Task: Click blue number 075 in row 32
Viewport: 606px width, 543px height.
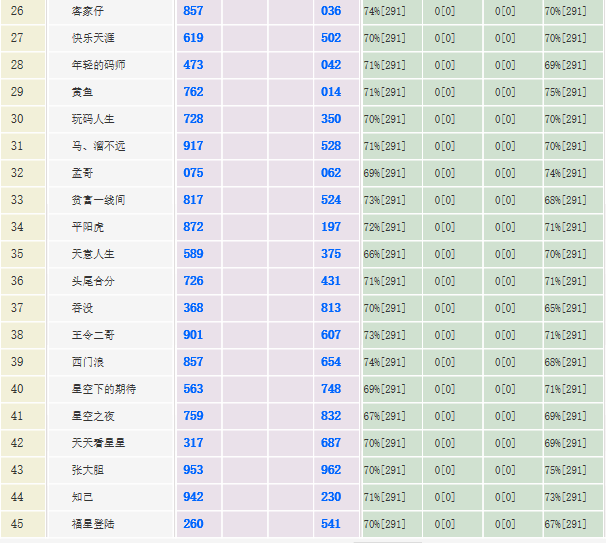Action: pyautogui.click(x=193, y=173)
